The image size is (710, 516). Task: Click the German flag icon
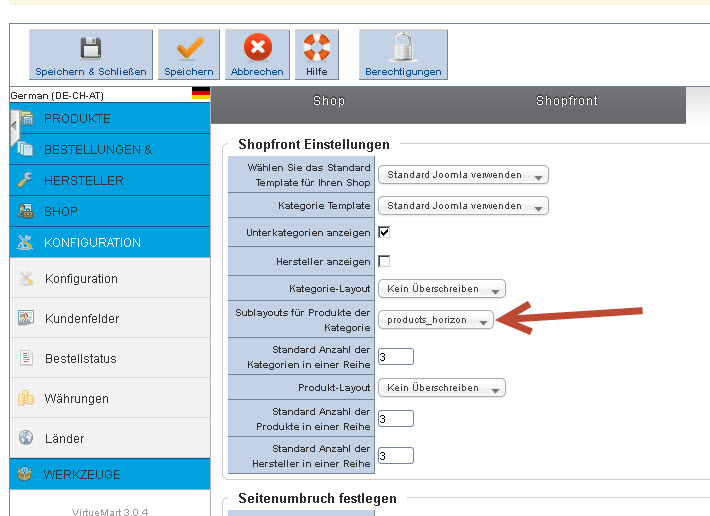[x=200, y=94]
